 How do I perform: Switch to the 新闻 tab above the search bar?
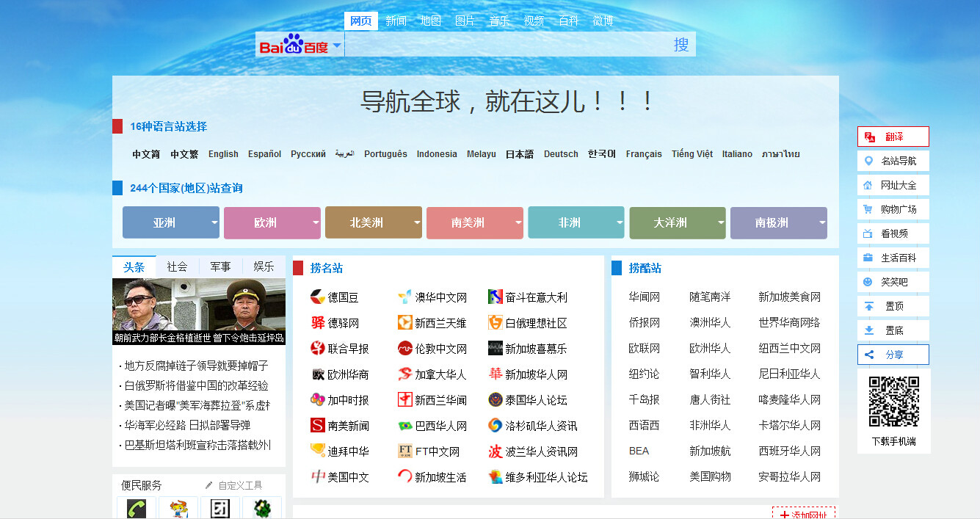pyautogui.click(x=396, y=20)
